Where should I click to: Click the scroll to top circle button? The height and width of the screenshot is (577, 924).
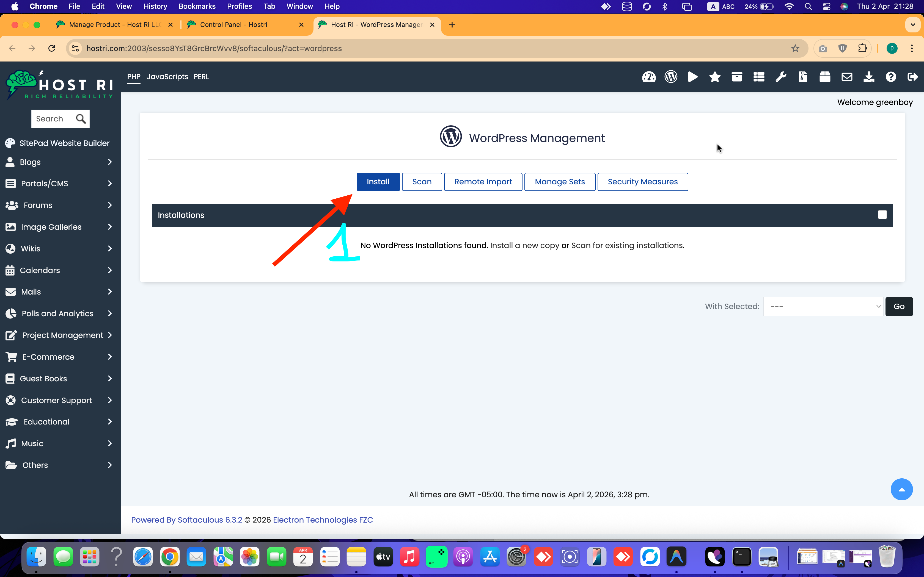(901, 489)
